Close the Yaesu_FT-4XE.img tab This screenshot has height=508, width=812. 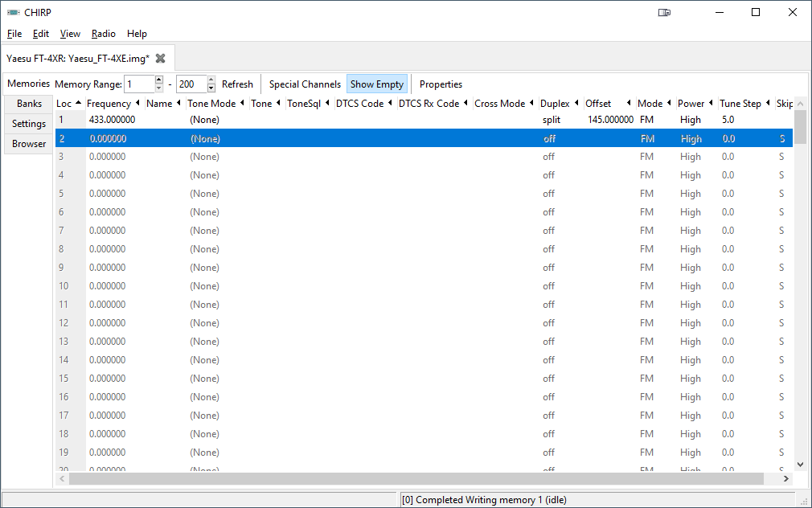tap(161, 59)
